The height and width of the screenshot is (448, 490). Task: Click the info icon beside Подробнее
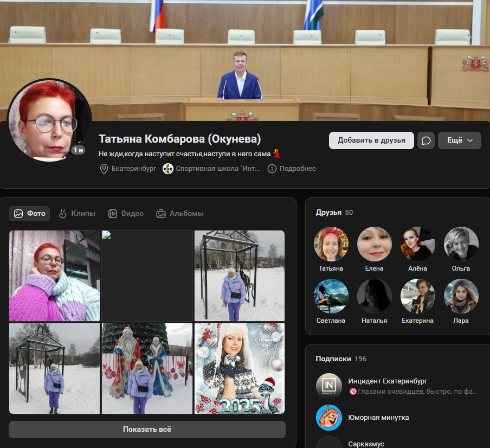point(272,169)
